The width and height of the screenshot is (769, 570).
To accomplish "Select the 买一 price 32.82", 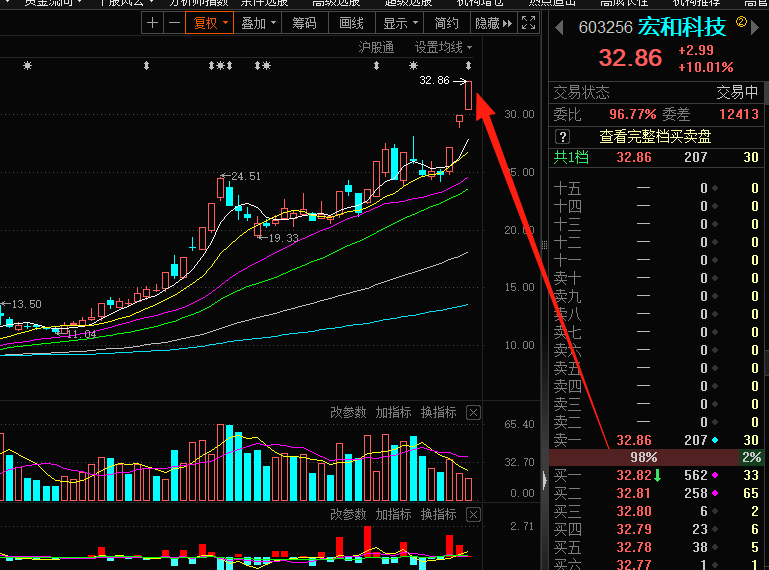I will pyautogui.click(x=634, y=475).
